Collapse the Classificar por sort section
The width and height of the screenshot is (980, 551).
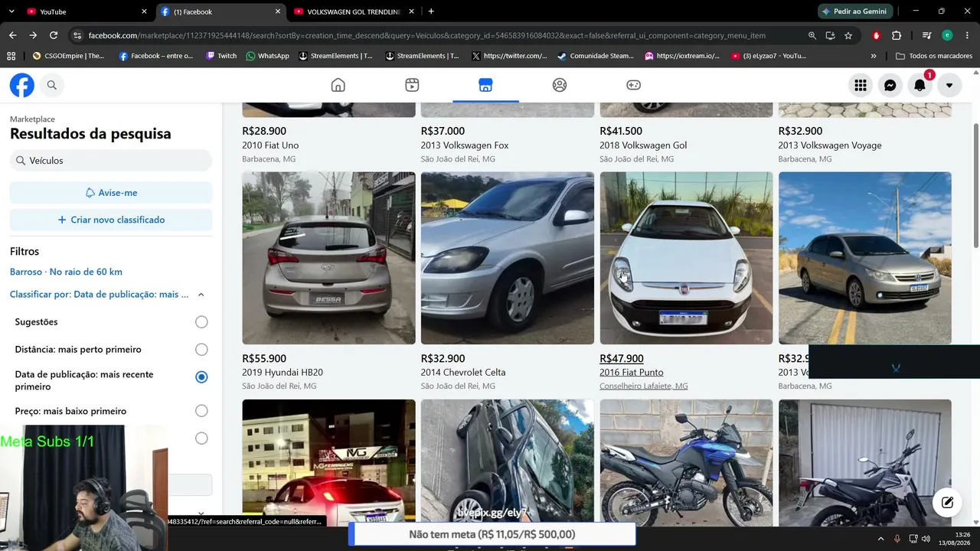point(201,295)
